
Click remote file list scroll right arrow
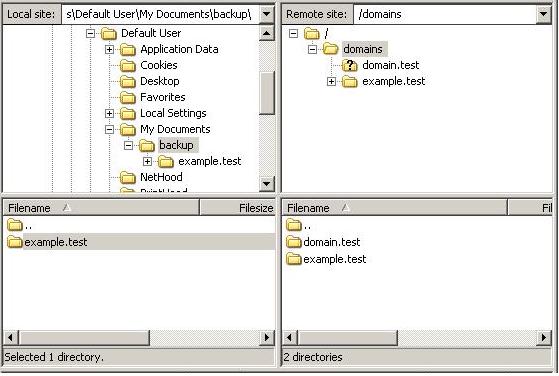544,338
